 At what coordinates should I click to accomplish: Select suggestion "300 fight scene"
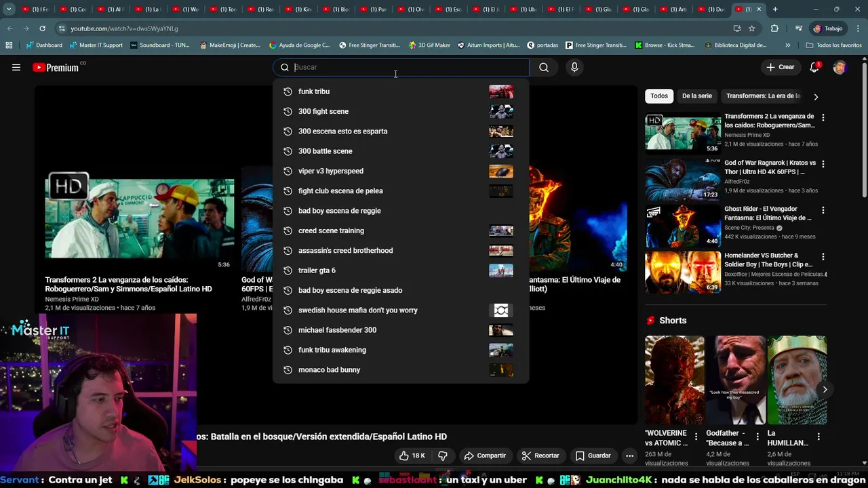[400, 111]
